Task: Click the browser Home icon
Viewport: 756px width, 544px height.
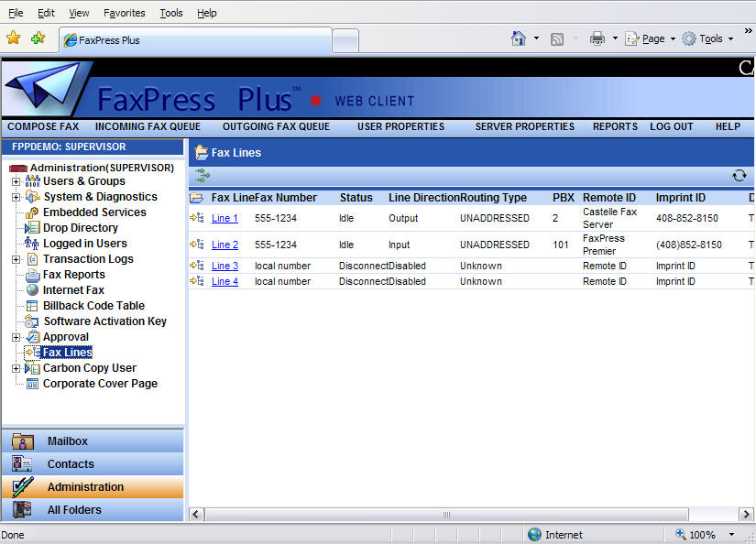Action: pyautogui.click(x=519, y=38)
